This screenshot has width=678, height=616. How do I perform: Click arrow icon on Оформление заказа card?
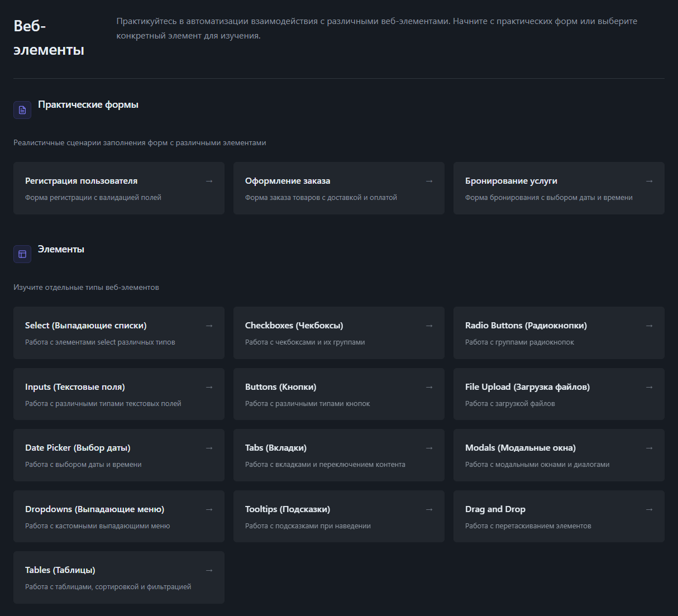coord(429,181)
